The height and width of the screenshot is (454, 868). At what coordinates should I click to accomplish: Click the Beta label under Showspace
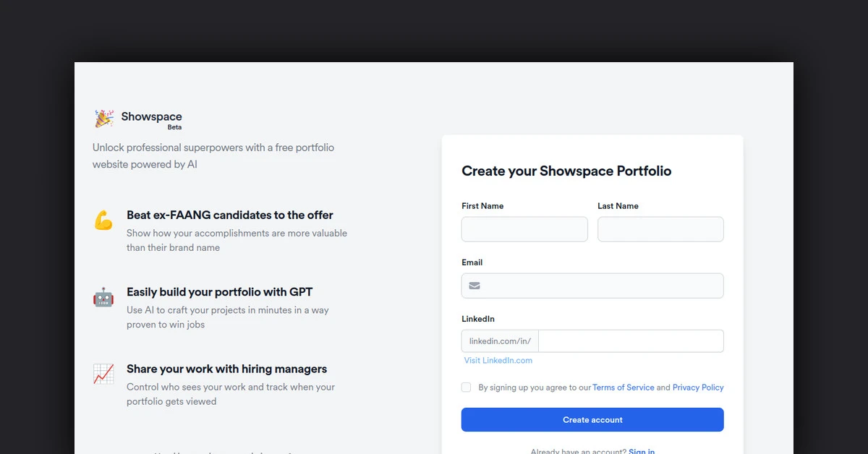tap(174, 127)
